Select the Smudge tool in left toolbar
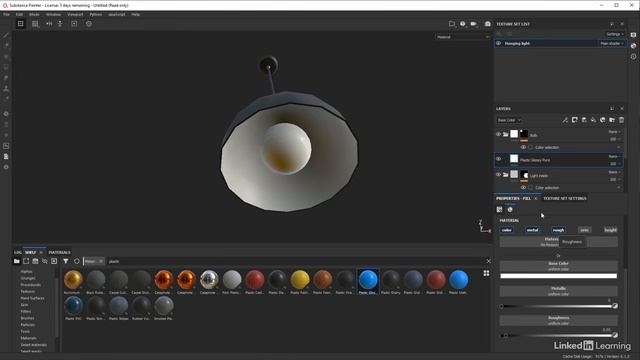 pyautogui.click(x=6, y=77)
